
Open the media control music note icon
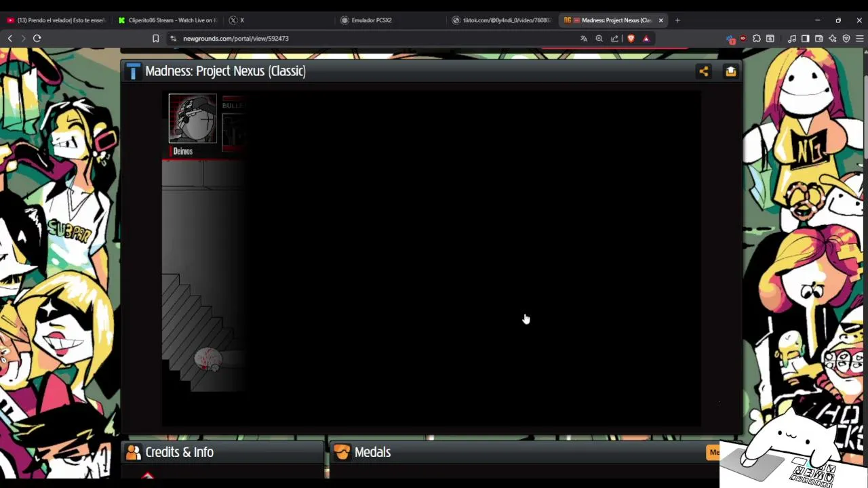[792, 39]
